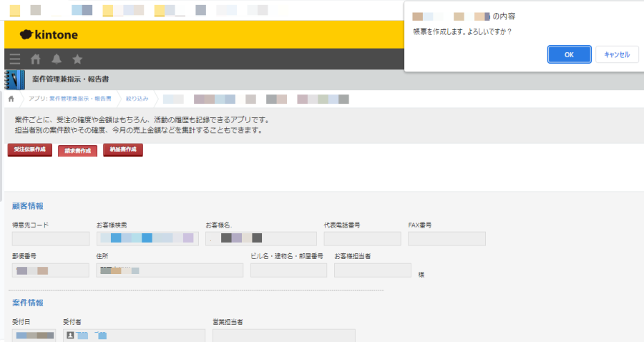Click the 納品書作成 button

123,150
